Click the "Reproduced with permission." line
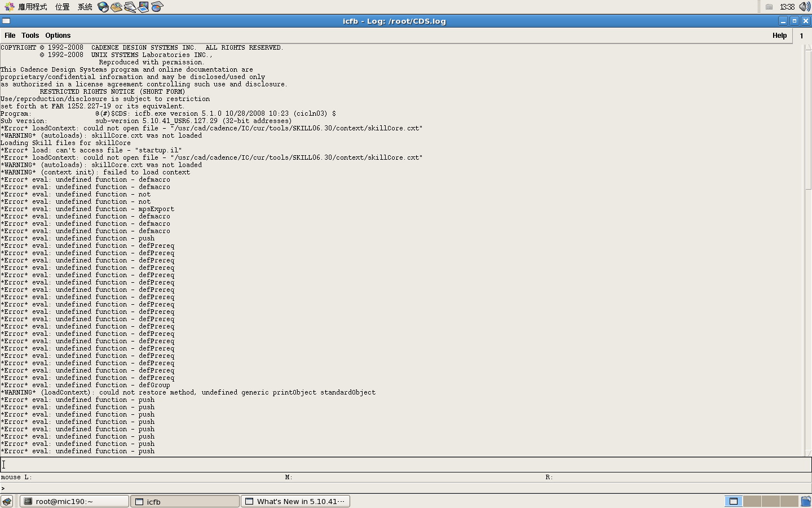The image size is (812, 508). 152,62
